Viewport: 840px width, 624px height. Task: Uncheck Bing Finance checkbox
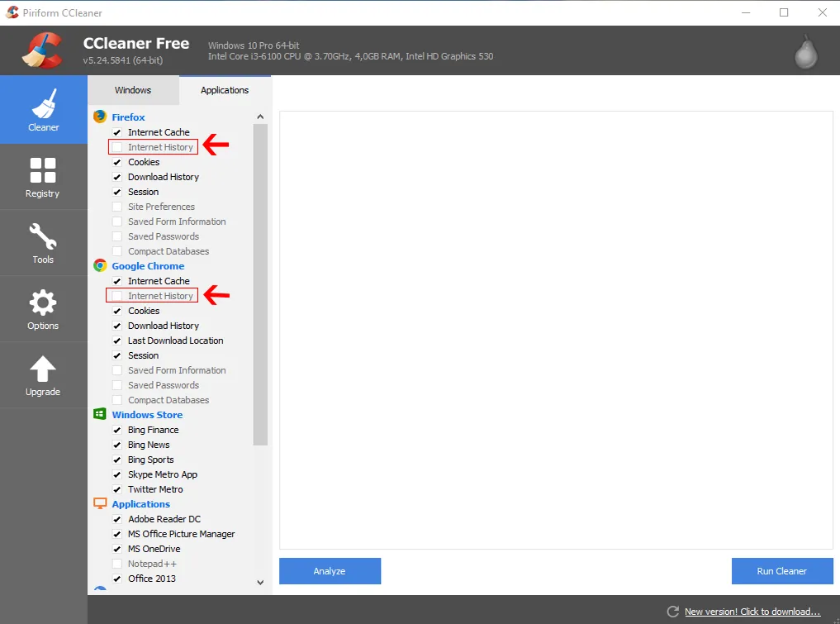[x=117, y=430]
